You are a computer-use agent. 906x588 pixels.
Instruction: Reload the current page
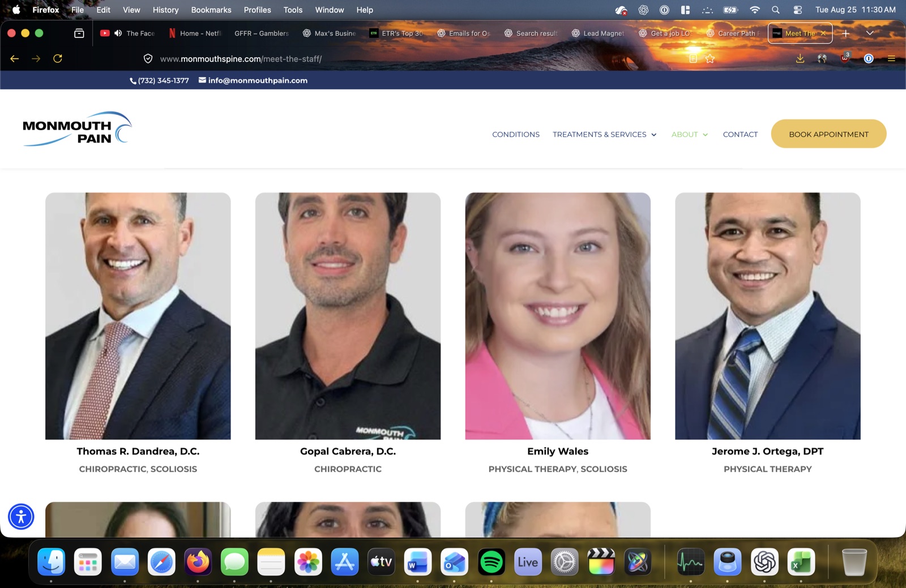[58, 59]
